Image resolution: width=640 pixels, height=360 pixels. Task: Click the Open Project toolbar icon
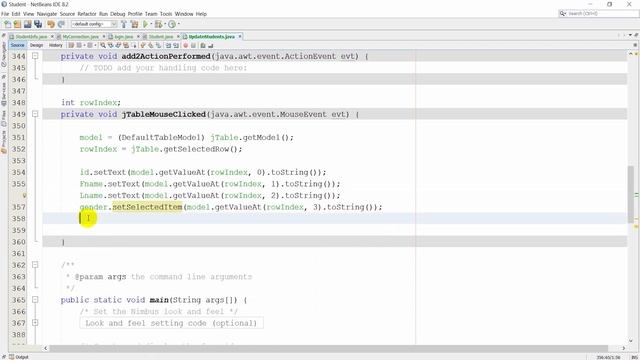click(x=27, y=24)
